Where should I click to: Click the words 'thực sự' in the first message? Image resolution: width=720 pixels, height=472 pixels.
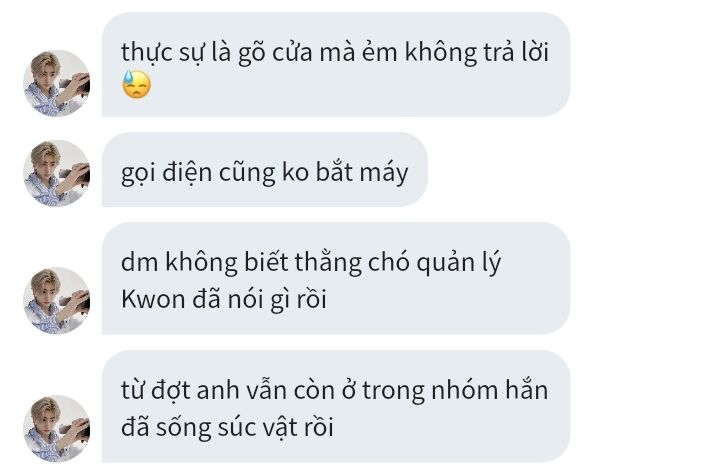[163, 53]
